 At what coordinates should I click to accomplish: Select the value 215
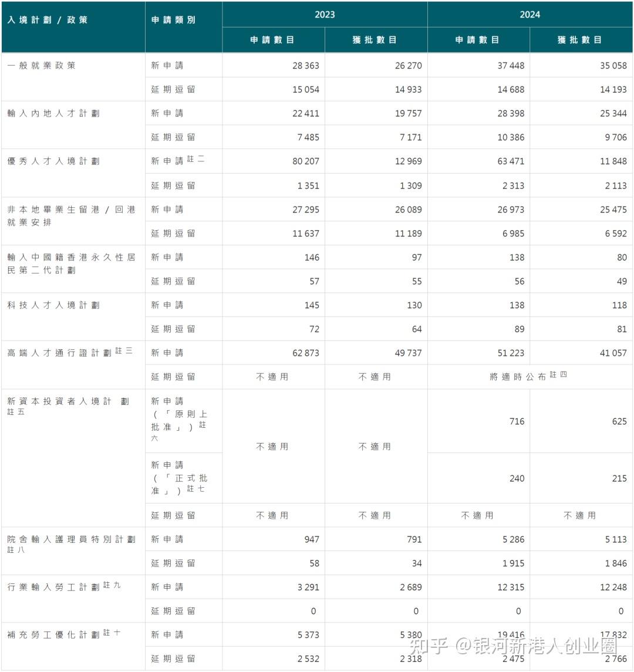[619, 479]
